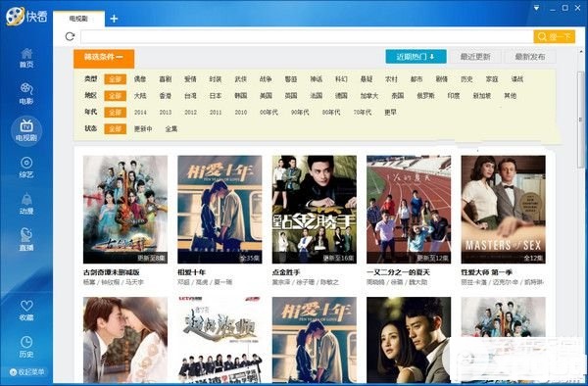
Task: Choose 更新中 status filter
Action: coord(143,128)
